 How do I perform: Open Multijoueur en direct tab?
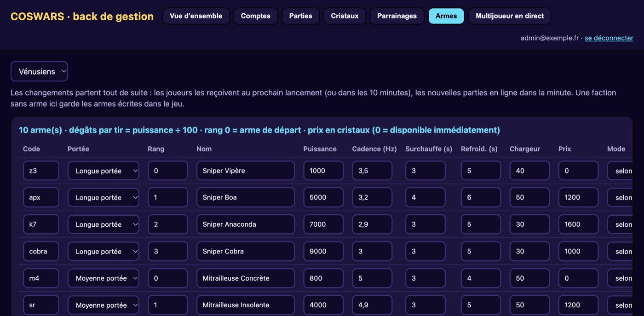(510, 16)
